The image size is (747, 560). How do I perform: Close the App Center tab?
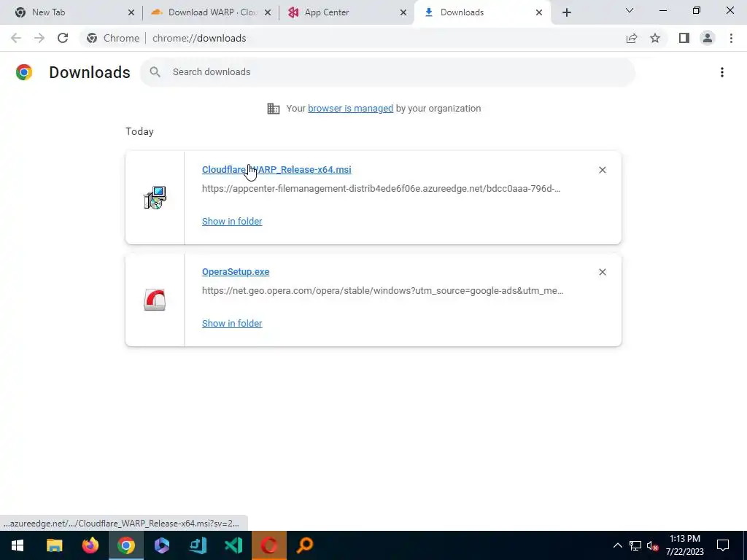403,12
